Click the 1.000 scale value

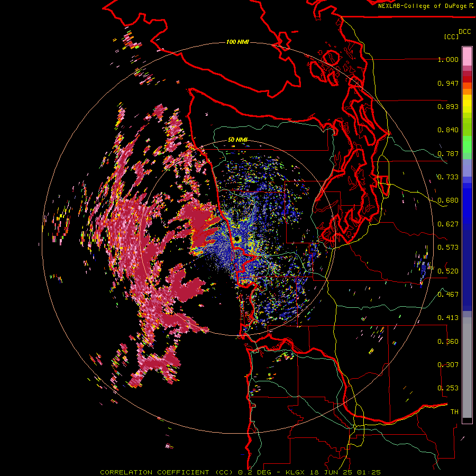[448, 59]
